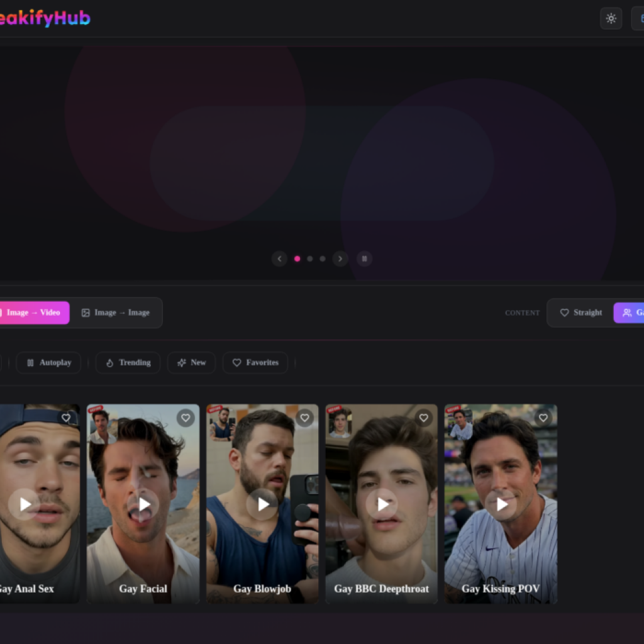The image size is (644, 644).
Task: Switch content filter to Straight
Action: (580, 313)
